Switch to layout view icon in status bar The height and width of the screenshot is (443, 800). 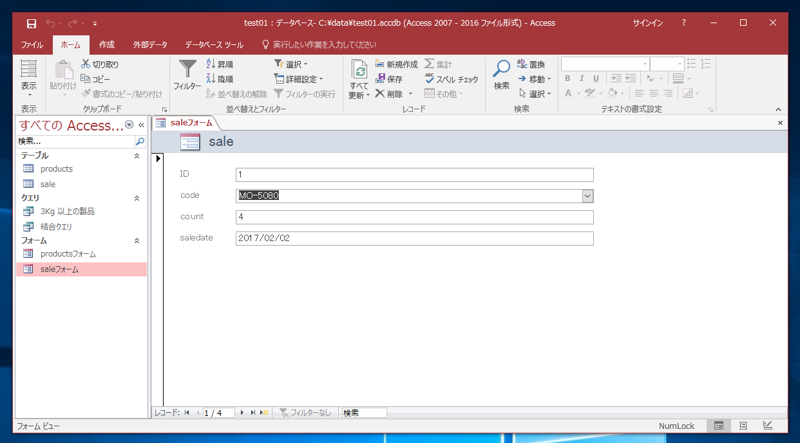point(743,426)
